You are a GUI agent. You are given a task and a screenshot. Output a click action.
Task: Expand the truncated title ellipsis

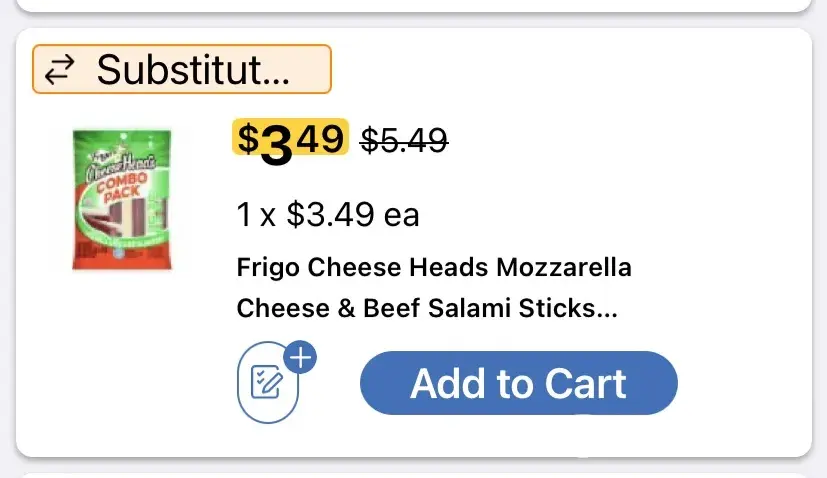click(606, 310)
